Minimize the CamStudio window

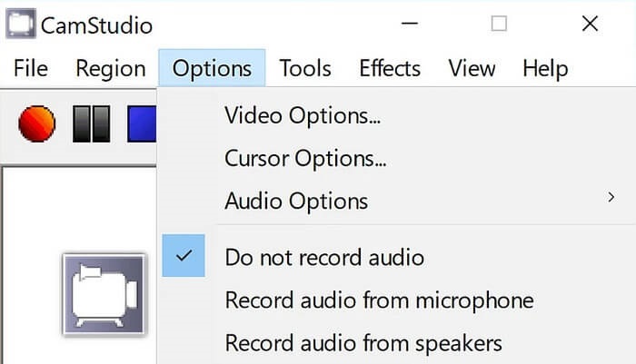click(x=410, y=24)
